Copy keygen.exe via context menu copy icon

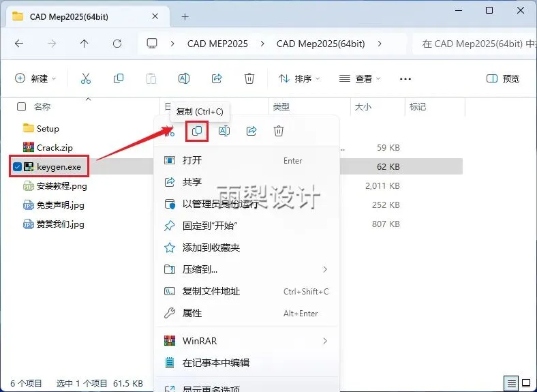(x=197, y=131)
